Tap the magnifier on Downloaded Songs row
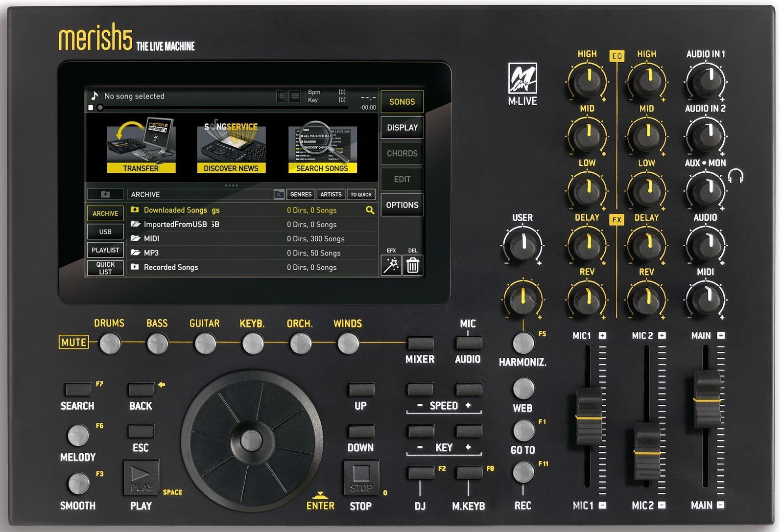 [370, 210]
